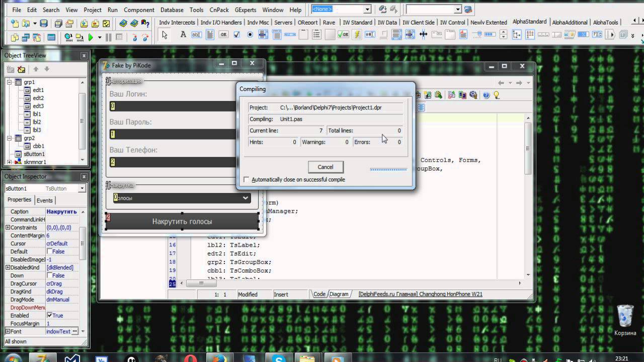Click the Move up arrow in Object TreeView toolbar
Viewport: 644px width, 362px height.
coord(36,69)
